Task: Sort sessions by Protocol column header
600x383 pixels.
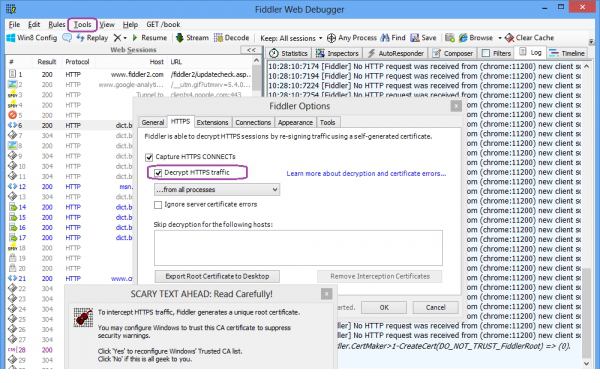Action: 77,62
